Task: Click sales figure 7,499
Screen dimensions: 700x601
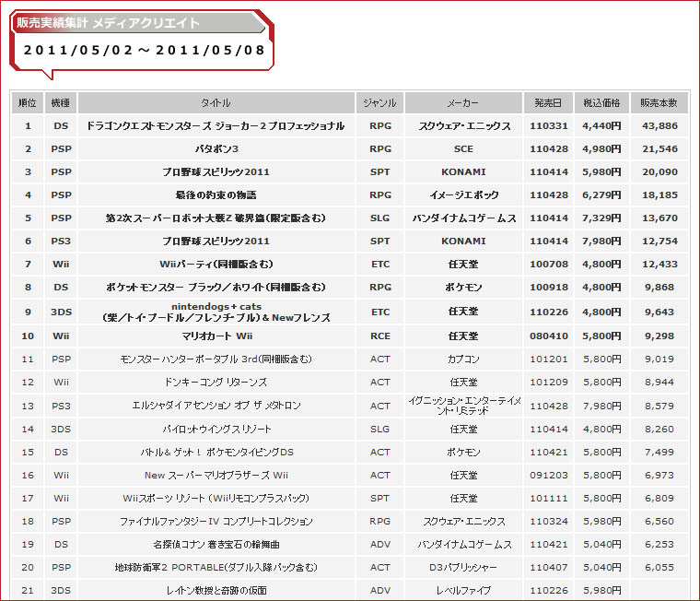Action: (659, 453)
